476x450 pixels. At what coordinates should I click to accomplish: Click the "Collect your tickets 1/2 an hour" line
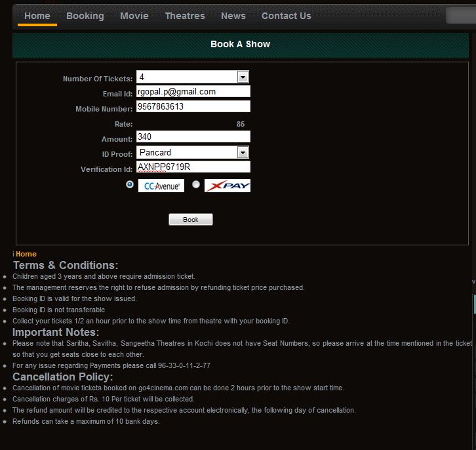151,321
